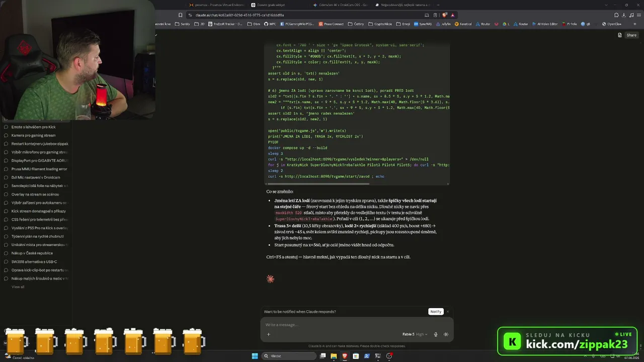Open the SynoNAS bookmark

(x=423, y=24)
